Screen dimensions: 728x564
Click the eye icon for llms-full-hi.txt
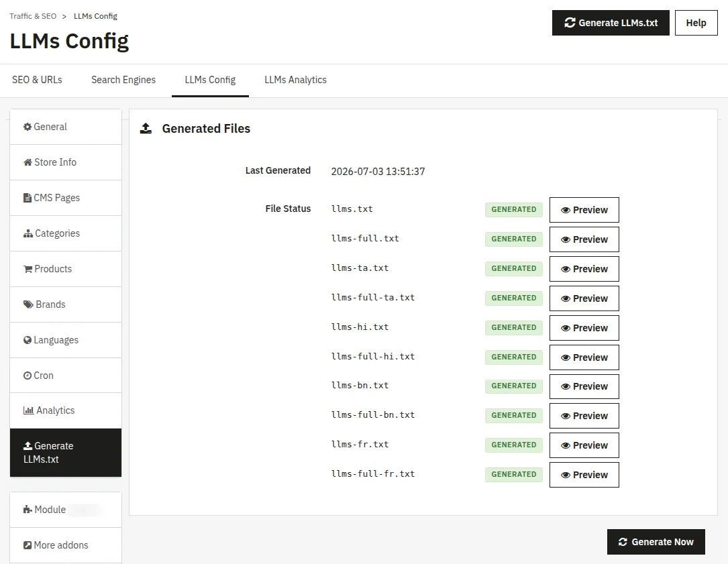tap(565, 357)
